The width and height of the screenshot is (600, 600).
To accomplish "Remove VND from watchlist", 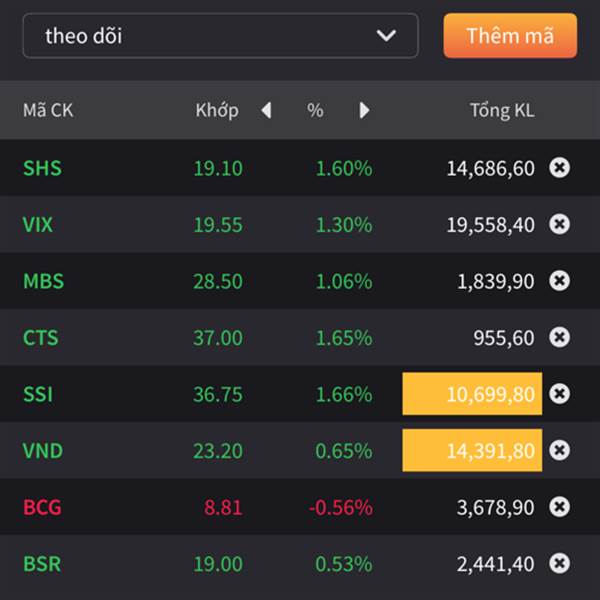I will tap(559, 450).
